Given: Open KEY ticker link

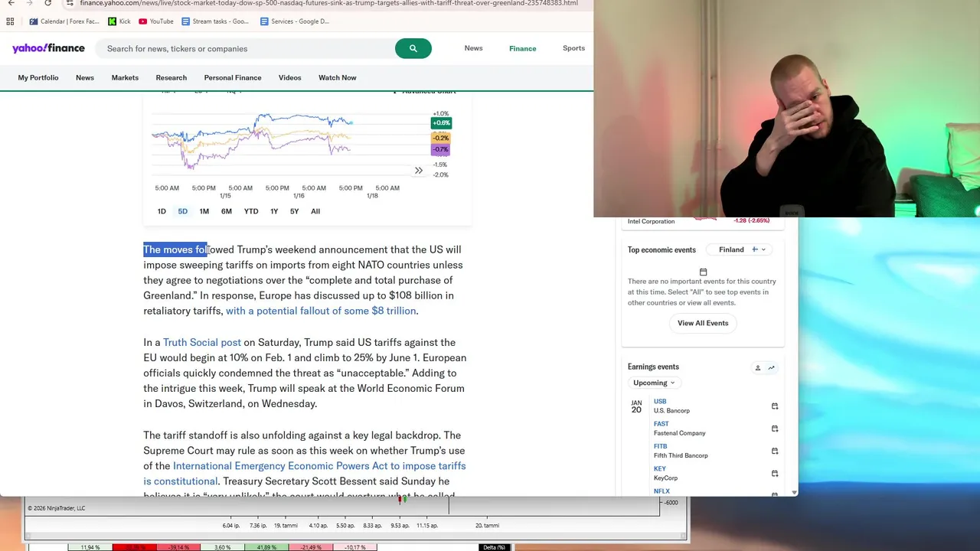Looking at the screenshot, I should [x=660, y=468].
